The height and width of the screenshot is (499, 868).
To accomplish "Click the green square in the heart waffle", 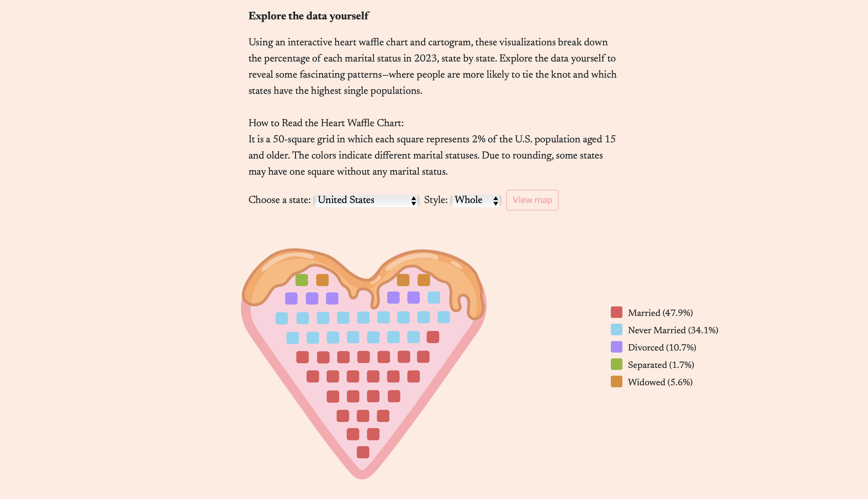I will [302, 280].
